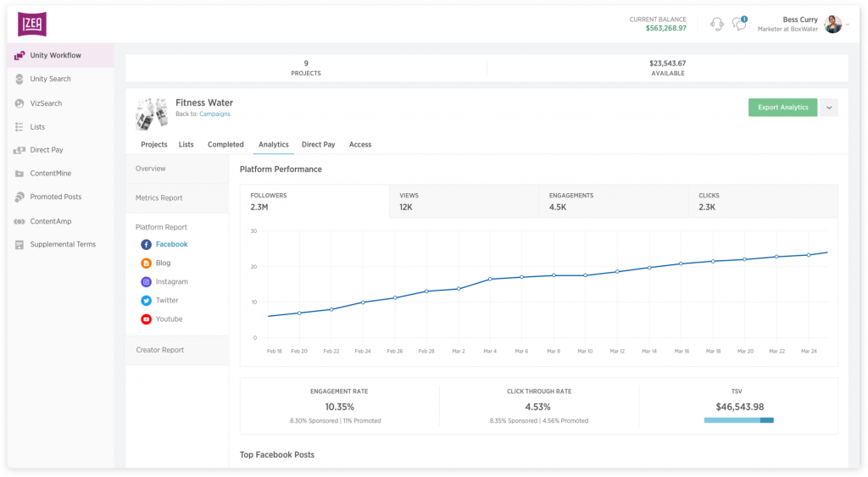This screenshot has width=868, height=477.
Task: Click the Fitness Water campaign thumbnail
Action: pos(150,113)
